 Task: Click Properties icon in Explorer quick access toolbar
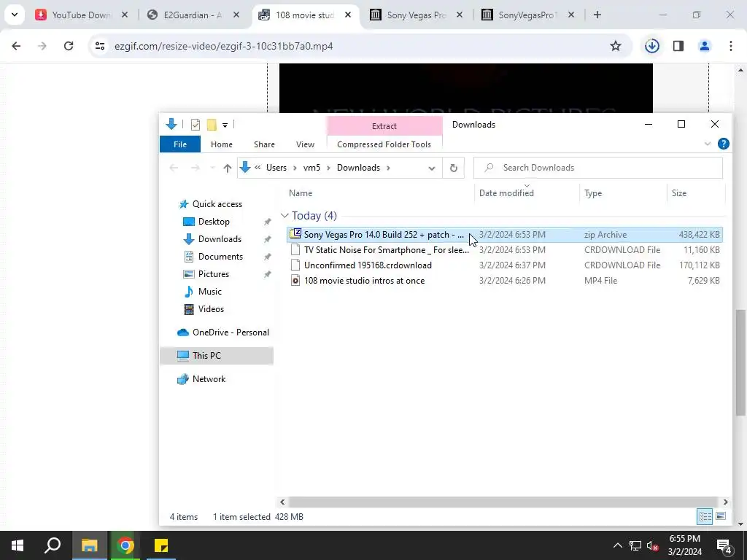pos(196,125)
